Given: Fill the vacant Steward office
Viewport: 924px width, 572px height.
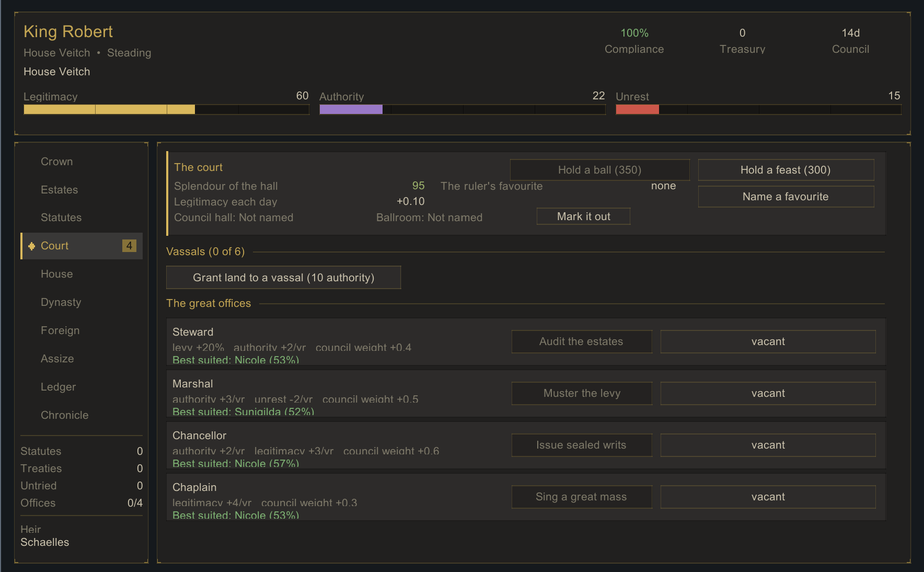Looking at the screenshot, I should click(x=768, y=341).
